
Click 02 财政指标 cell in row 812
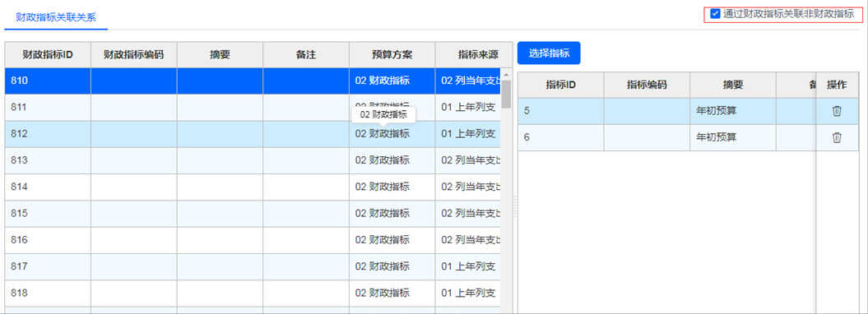392,134
